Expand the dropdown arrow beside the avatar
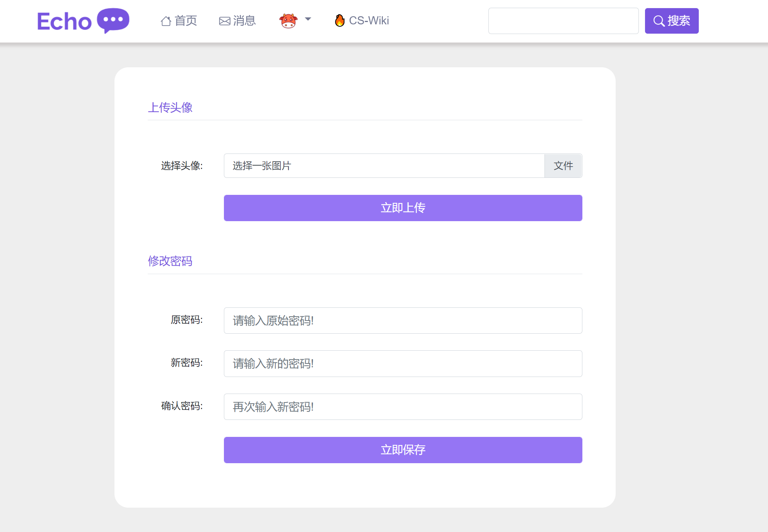Screen dimensions: 768x532 click(x=308, y=19)
